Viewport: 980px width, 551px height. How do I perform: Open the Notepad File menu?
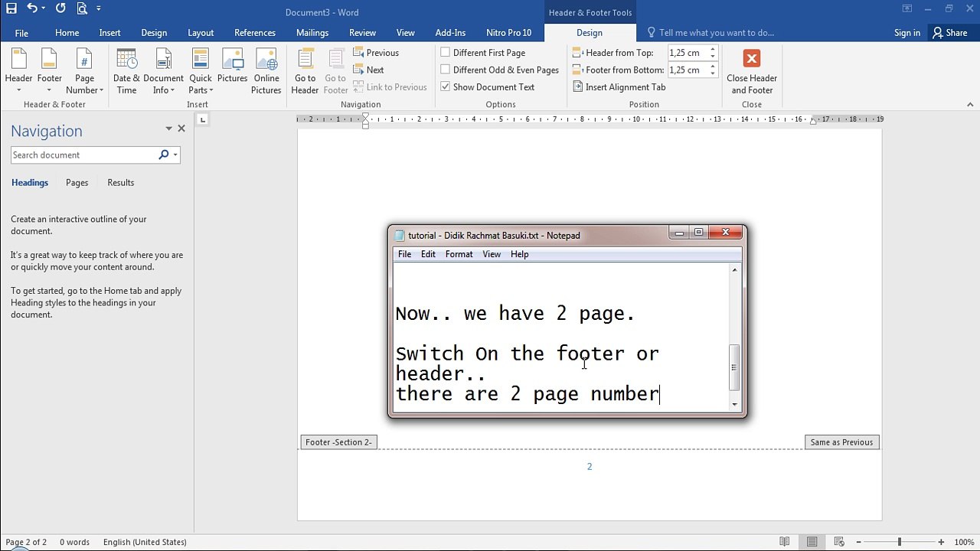point(404,254)
